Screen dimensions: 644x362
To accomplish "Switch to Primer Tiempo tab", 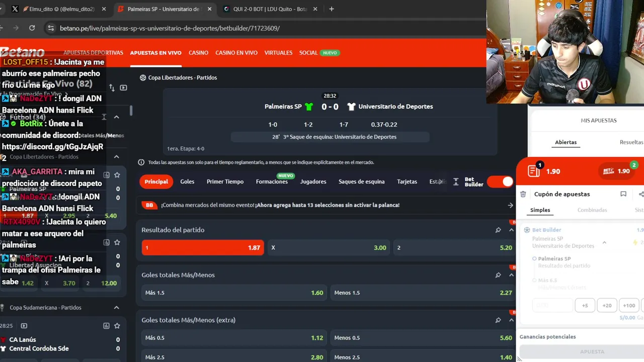I will click(x=225, y=182).
